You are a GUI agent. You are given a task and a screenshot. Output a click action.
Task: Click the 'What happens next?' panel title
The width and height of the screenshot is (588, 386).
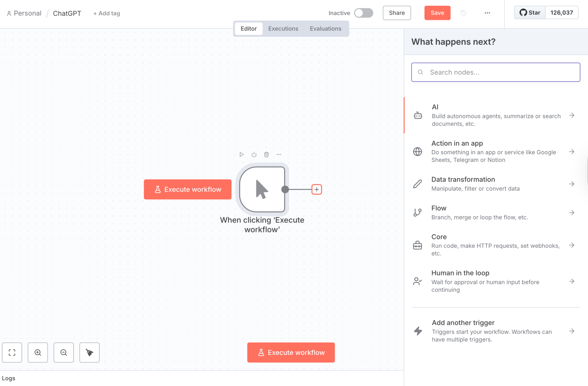(x=453, y=42)
